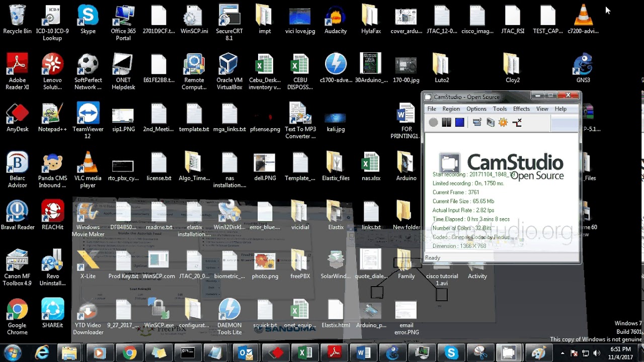Open the Help menu in CamStudio
This screenshot has height=362, width=644.
click(x=560, y=109)
